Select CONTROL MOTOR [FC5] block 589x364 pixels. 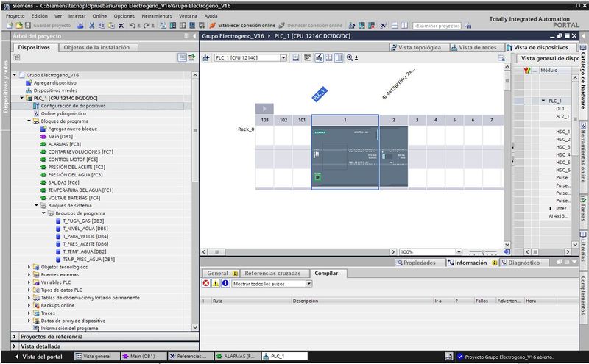73,160
